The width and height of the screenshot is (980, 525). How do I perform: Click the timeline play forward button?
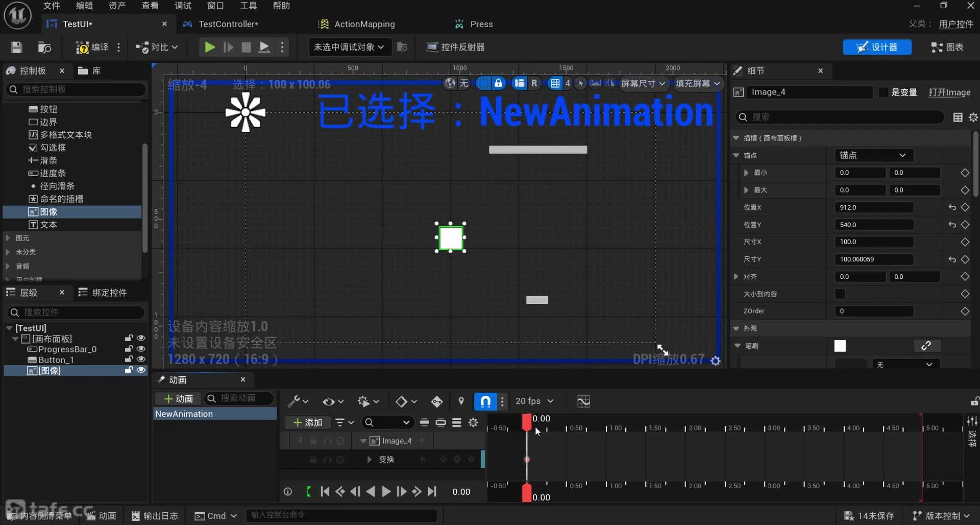[386, 492]
